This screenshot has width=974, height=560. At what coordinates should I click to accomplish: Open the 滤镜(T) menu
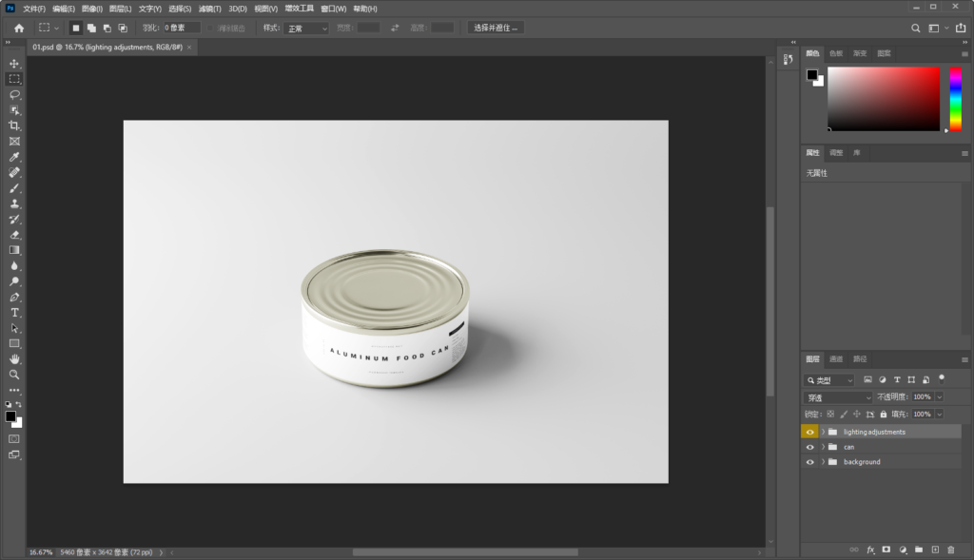pos(209,9)
